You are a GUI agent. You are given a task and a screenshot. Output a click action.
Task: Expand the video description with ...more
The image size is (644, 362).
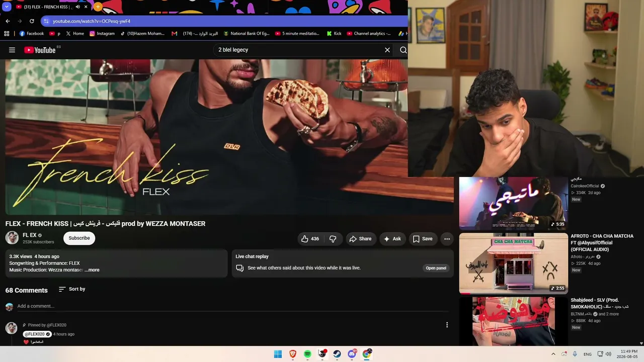92,270
